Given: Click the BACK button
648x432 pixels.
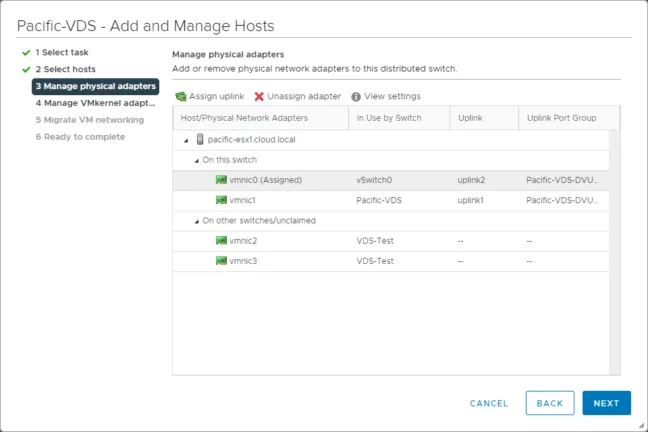Looking at the screenshot, I should 550,403.
